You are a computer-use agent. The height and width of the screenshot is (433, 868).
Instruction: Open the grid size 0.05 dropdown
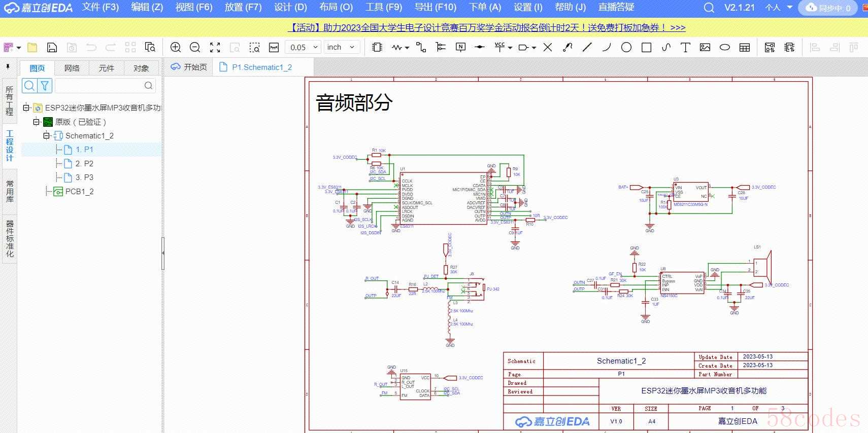click(x=303, y=47)
